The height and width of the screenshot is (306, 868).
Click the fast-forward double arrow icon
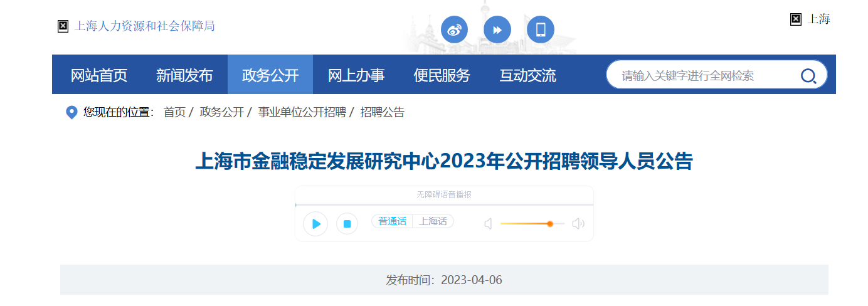tap(497, 29)
